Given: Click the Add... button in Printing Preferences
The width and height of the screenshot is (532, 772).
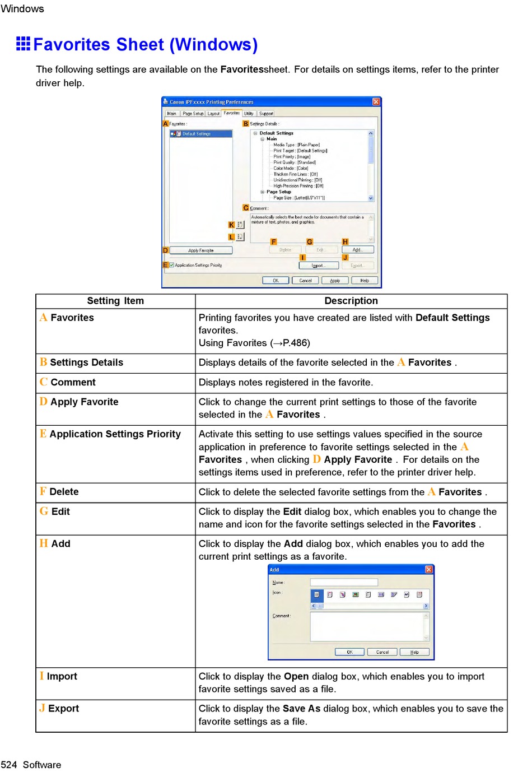Looking at the screenshot, I should (358, 250).
